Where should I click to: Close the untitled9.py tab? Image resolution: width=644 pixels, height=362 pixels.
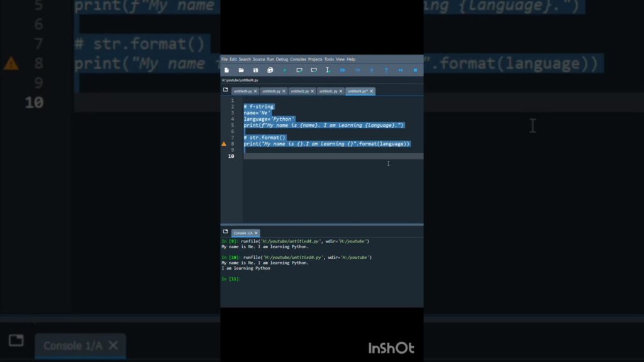tap(255, 90)
